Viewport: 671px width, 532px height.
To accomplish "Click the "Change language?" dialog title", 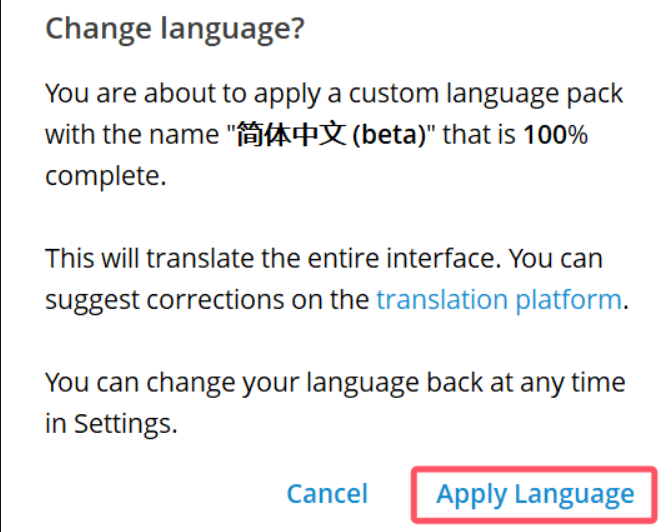I will (x=175, y=28).
